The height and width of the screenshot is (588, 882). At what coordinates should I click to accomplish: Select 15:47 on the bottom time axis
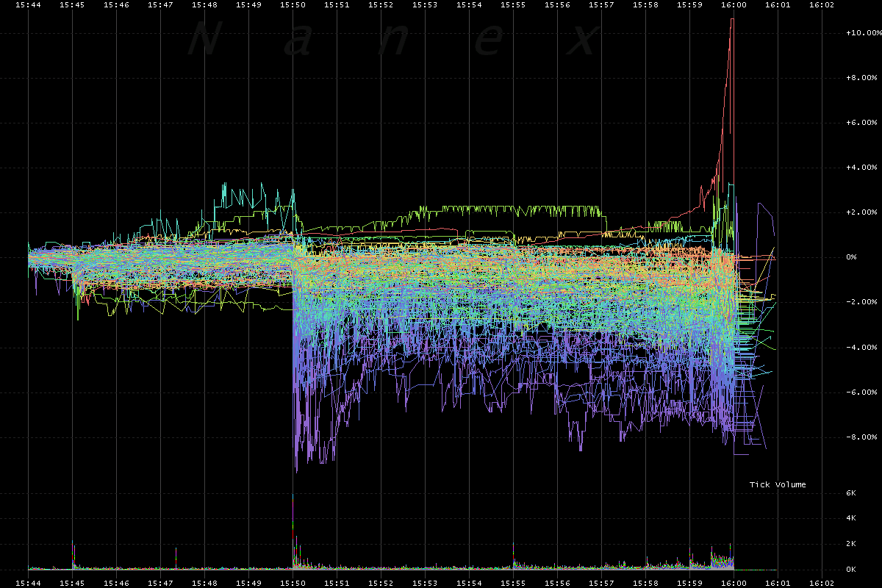[160, 583]
